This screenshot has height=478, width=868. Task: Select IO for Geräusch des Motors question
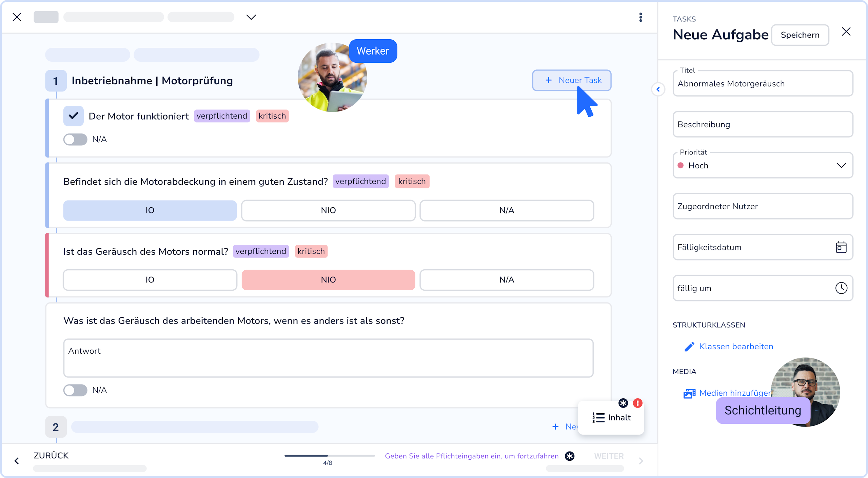150,280
